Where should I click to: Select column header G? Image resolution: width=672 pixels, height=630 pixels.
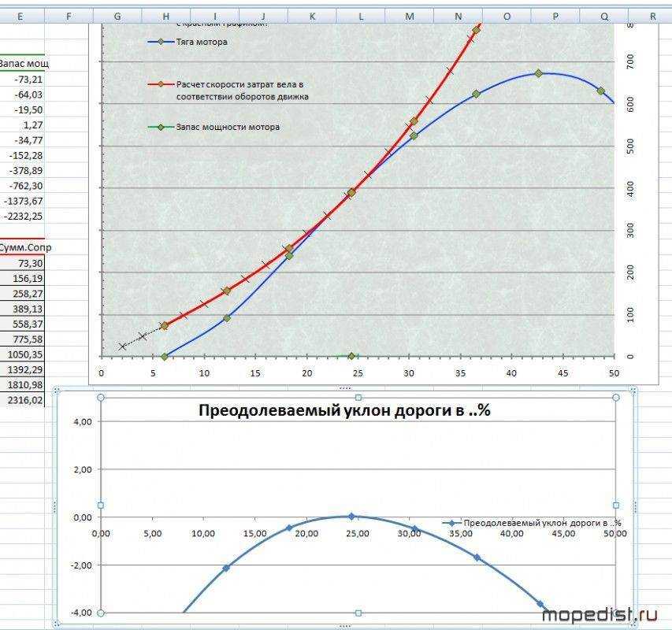pyautogui.click(x=117, y=17)
